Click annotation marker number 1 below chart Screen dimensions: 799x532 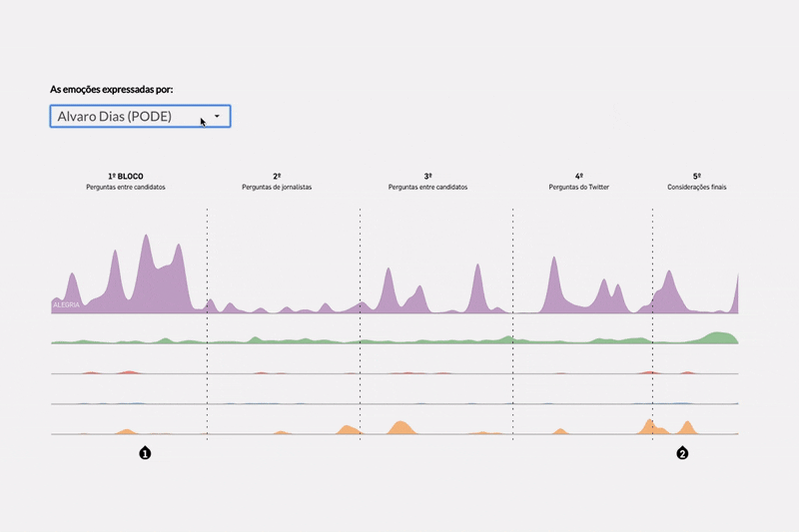pos(145,453)
